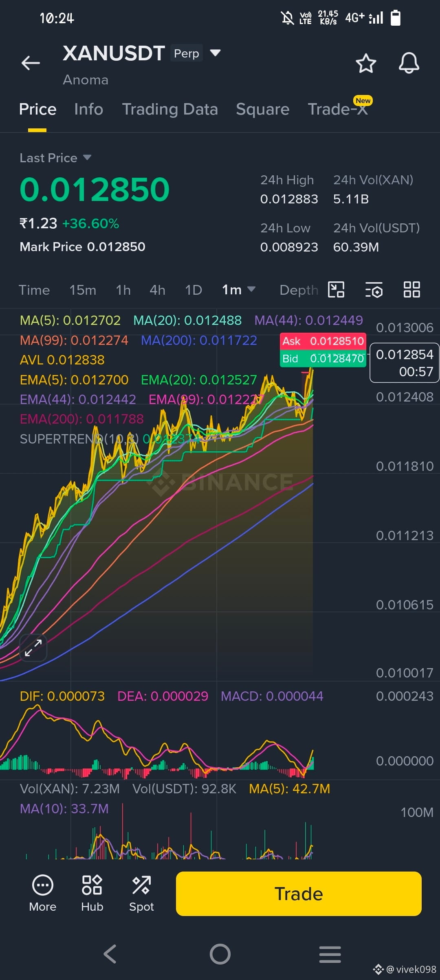This screenshot has width=440, height=980.
Task: Tap the MA(44): 0.012449 indicator label
Action: point(308,320)
